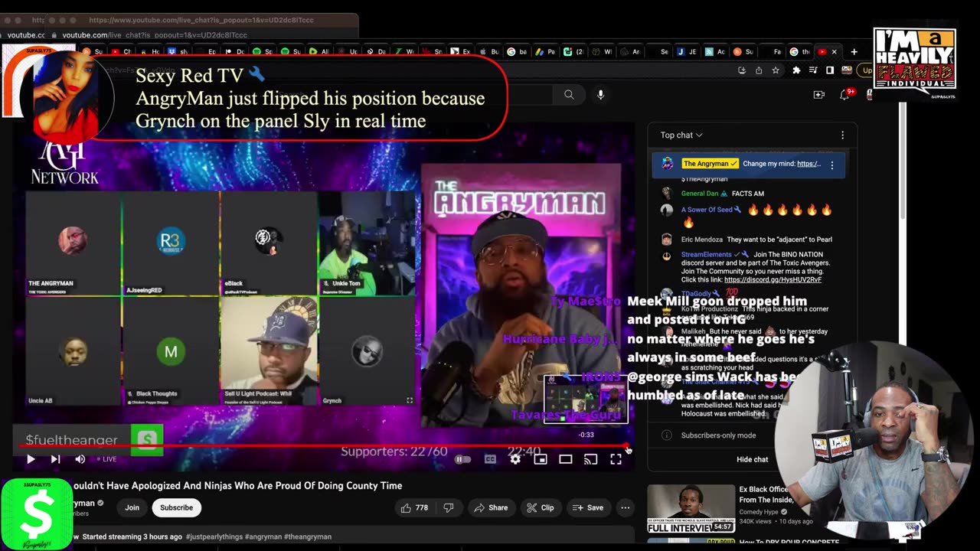The width and height of the screenshot is (980, 551).
Task: Open the #justpearlythings hashtag
Action: pyautogui.click(x=214, y=537)
